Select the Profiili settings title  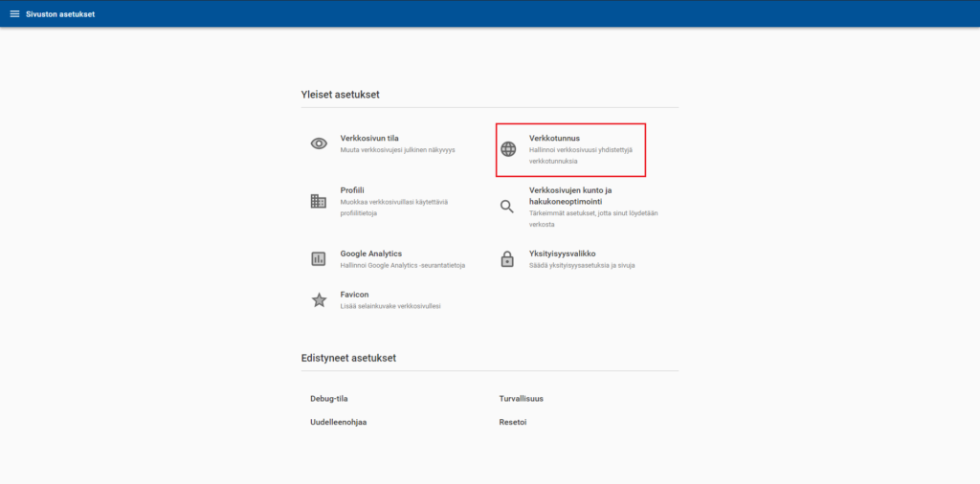pyautogui.click(x=352, y=190)
